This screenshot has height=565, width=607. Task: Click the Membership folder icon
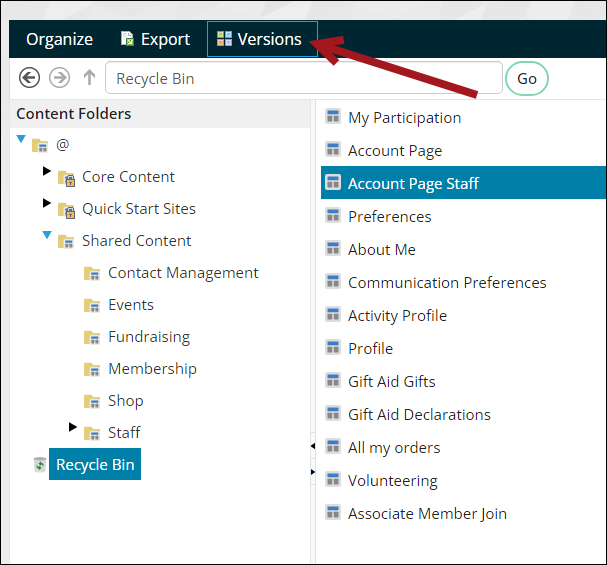click(x=92, y=370)
